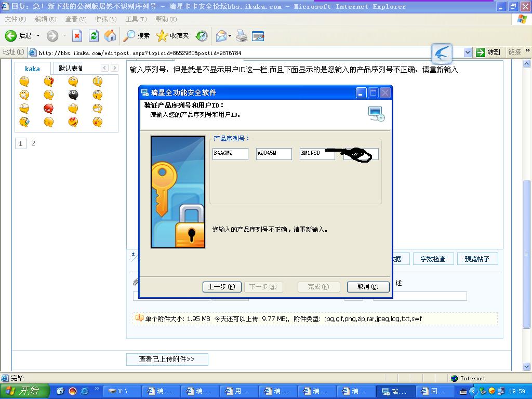Image resolution: width=532 pixels, height=399 pixels.
Task: Expand the 链接 links bar chevron
Action: click(528, 50)
